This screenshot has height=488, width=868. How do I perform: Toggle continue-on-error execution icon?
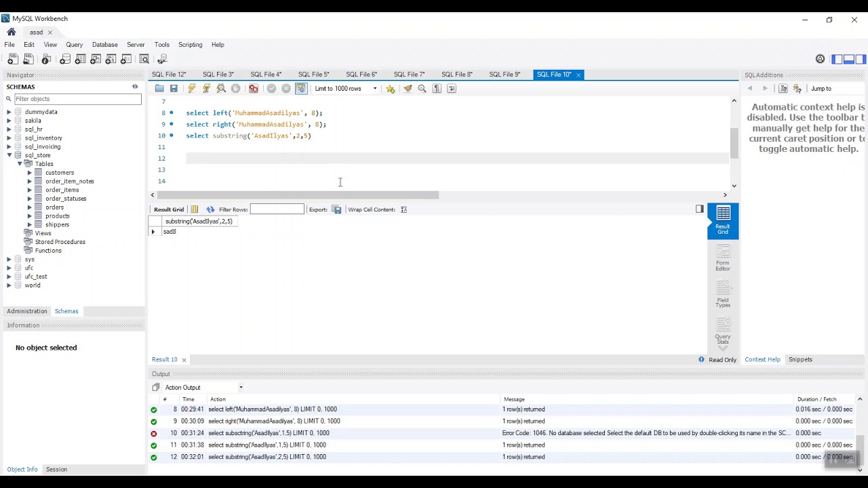254,89
